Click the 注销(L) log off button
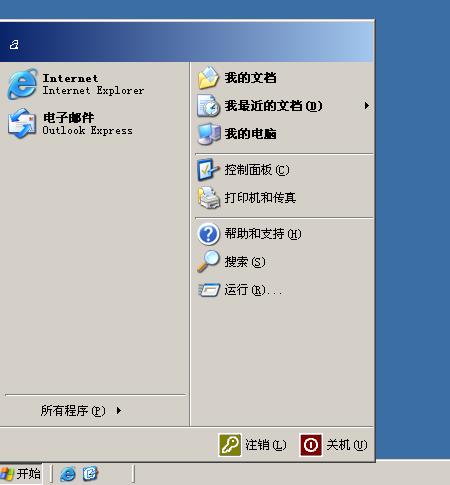 pos(252,445)
